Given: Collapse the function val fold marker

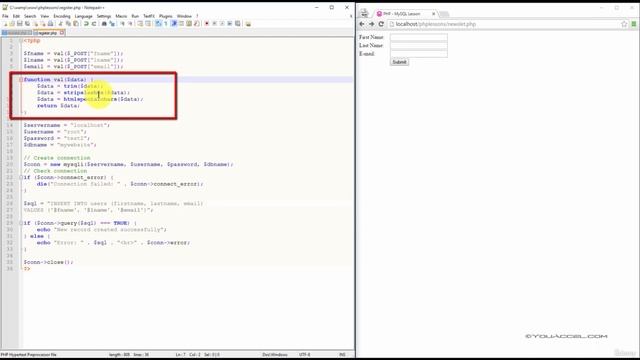Looking at the screenshot, I should (21, 80).
